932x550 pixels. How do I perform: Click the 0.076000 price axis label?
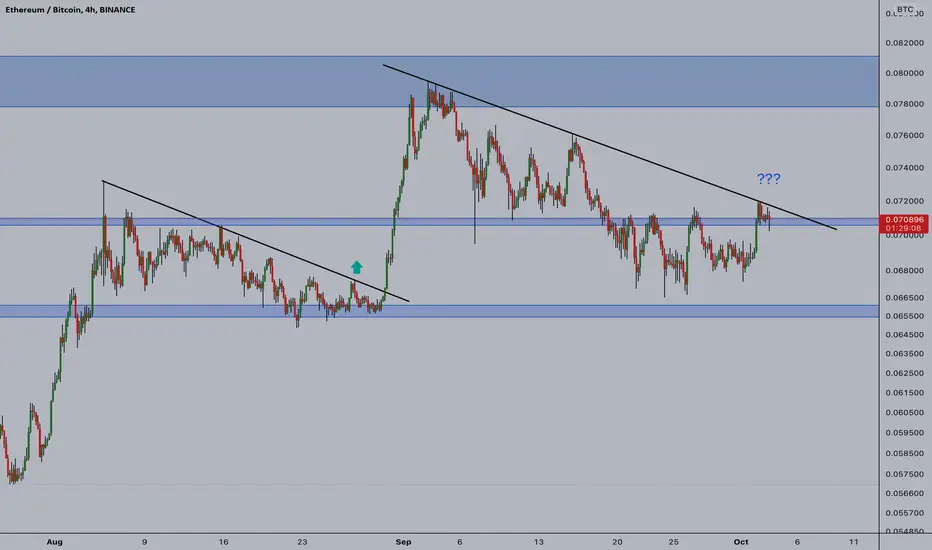(x=905, y=136)
